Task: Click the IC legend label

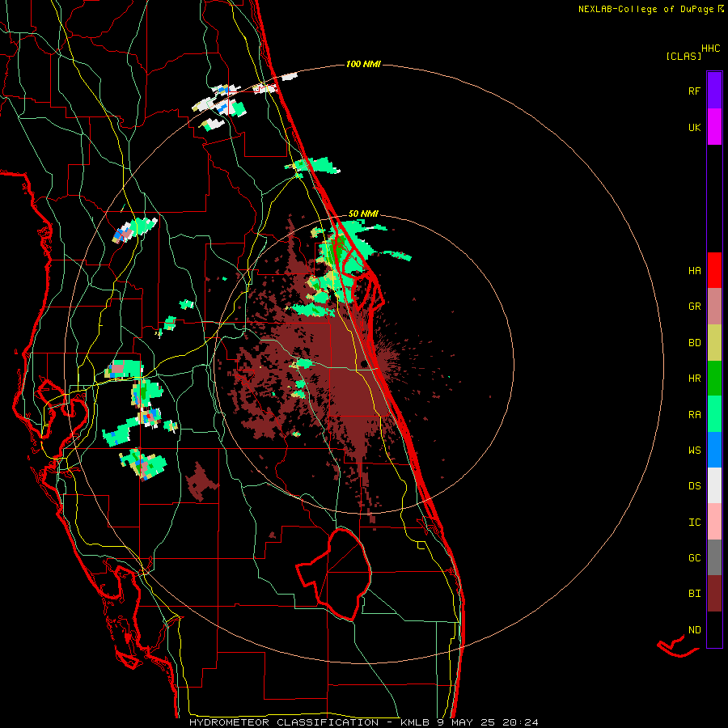Action: [694, 522]
